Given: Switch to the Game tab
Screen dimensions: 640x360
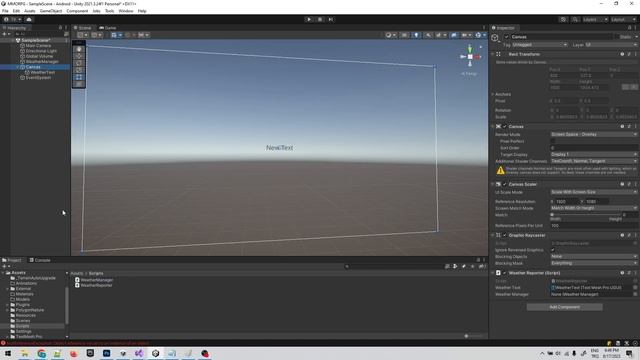Looking at the screenshot, I should 108,28.
